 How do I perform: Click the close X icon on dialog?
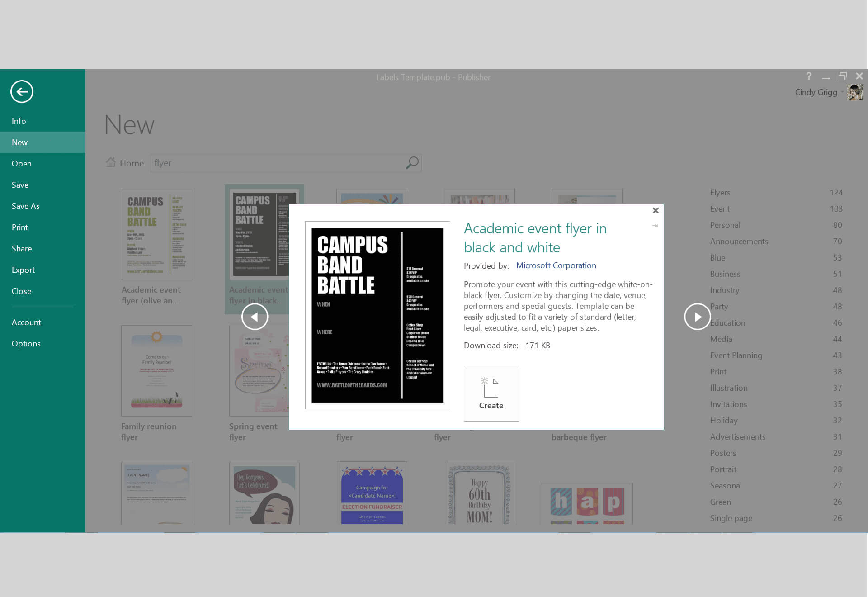(x=656, y=210)
